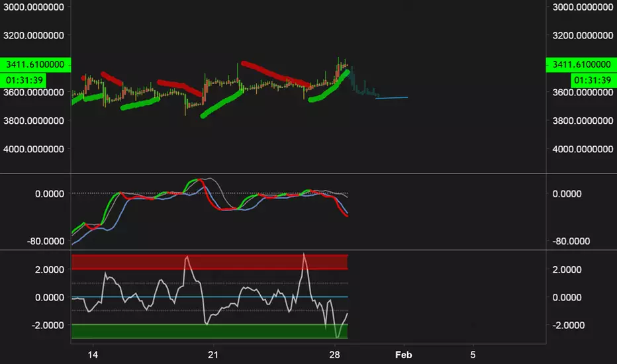Click the right 0.0000 label in middle indicator pane
This screenshot has height=364, width=617.
click(x=567, y=194)
